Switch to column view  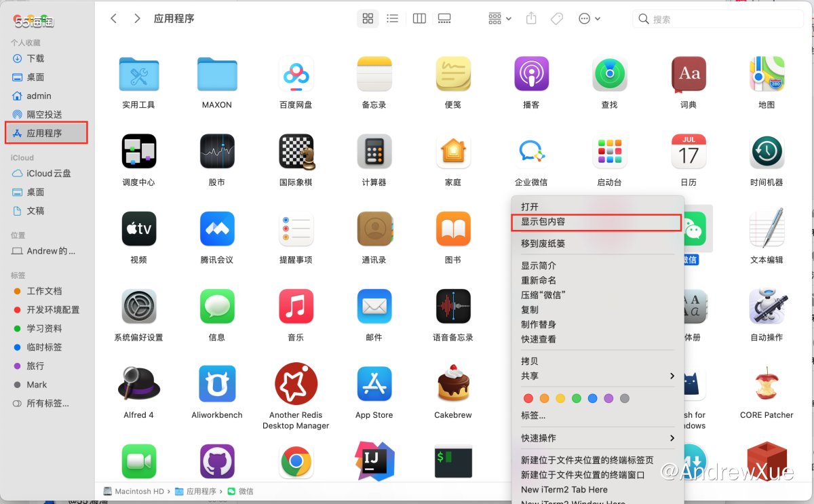point(419,18)
